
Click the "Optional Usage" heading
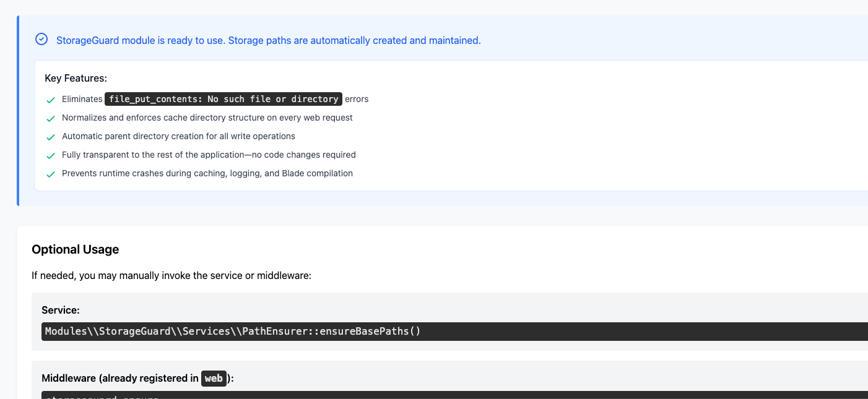pos(76,249)
